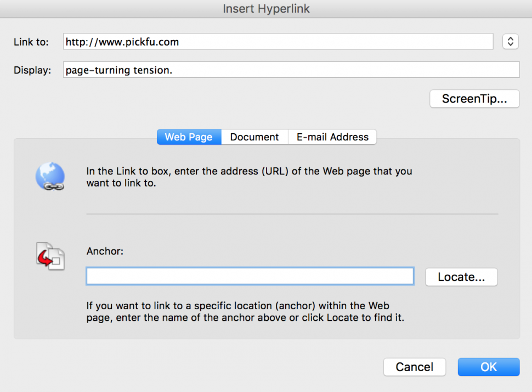Click the anchor instructions help text
The height and width of the screenshot is (392, 532).
(x=247, y=311)
